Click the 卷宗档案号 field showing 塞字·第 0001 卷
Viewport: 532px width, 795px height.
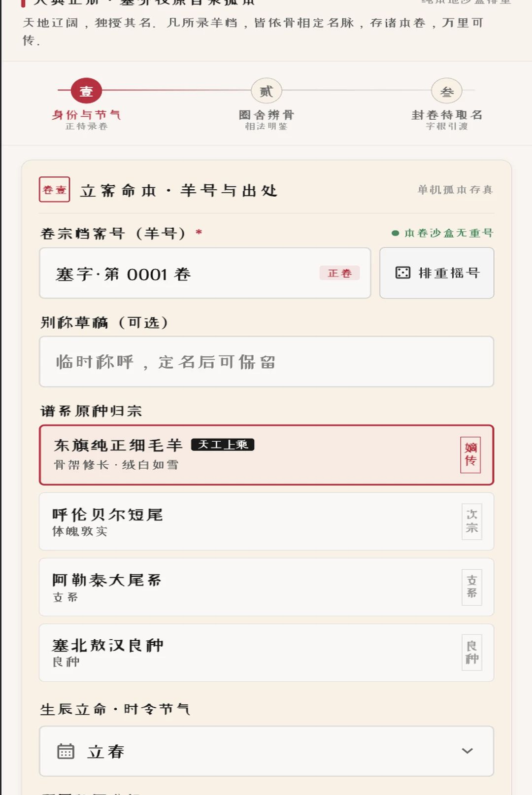coord(205,273)
